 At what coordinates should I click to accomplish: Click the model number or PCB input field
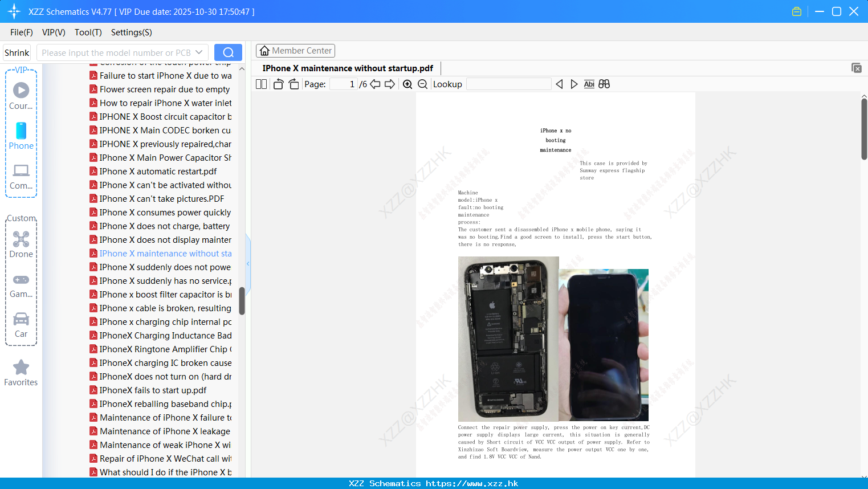[x=116, y=52]
